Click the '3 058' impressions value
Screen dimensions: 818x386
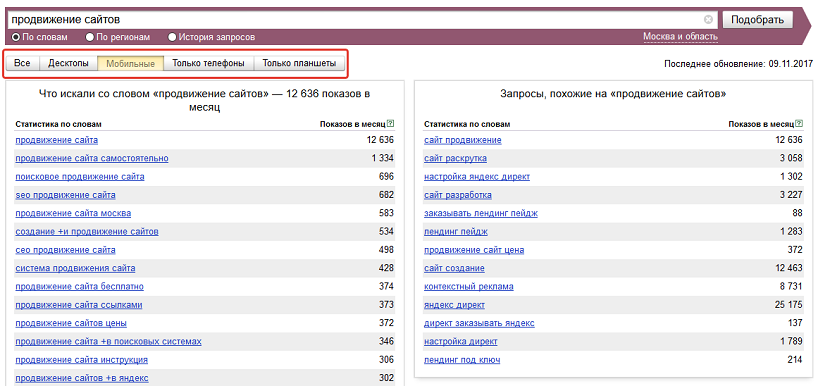791,159
